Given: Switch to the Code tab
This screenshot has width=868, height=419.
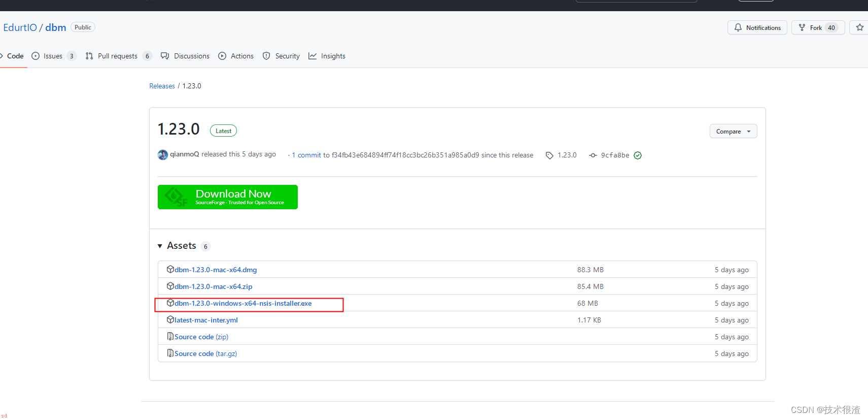Looking at the screenshot, I should (15, 56).
